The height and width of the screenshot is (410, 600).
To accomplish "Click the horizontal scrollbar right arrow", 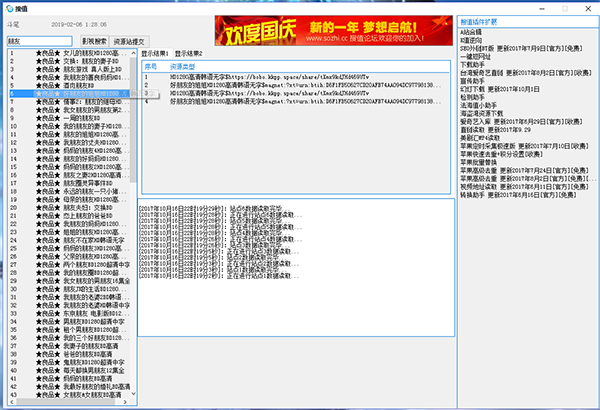I will [125, 402].
